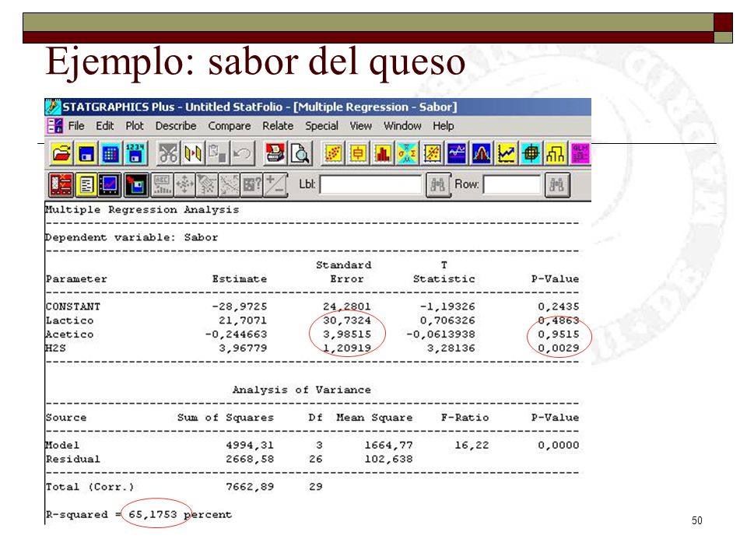
Task: Click the greyed point-identify arrow icon
Action: pos(229,185)
